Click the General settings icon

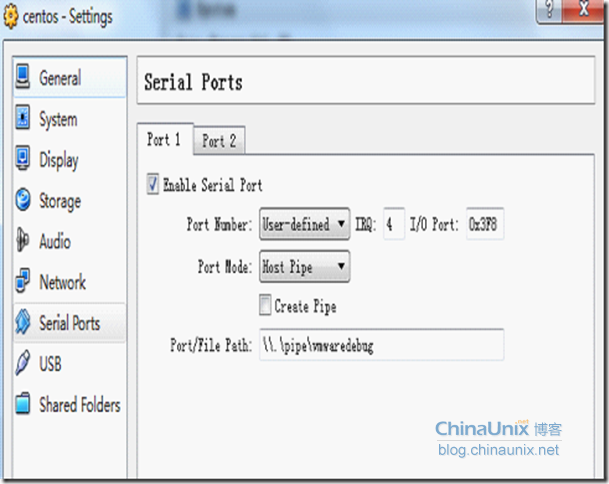[23, 78]
